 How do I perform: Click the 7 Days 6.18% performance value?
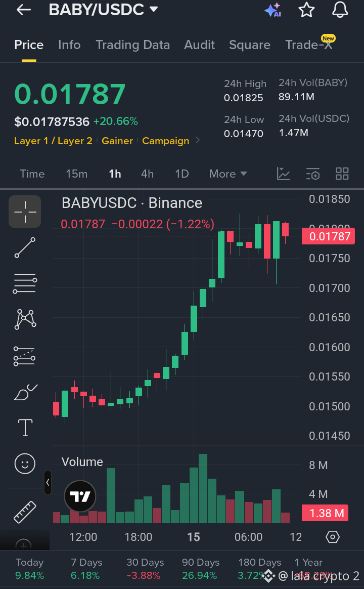[x=85, y=575]
